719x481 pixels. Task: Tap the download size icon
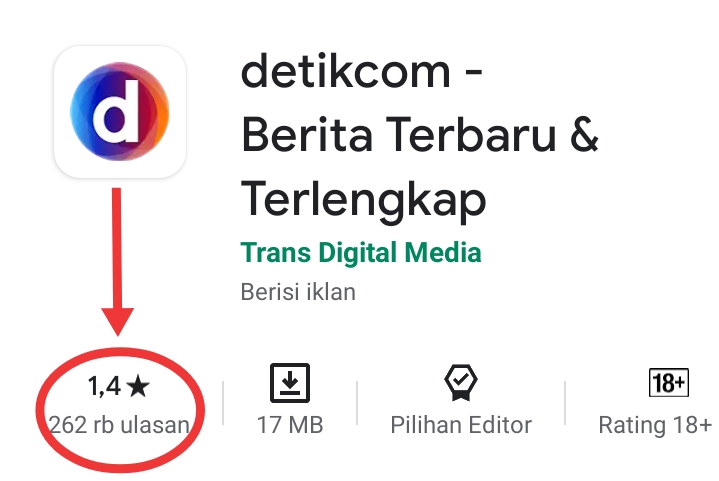pyautogui.click(x=290, y=383)
